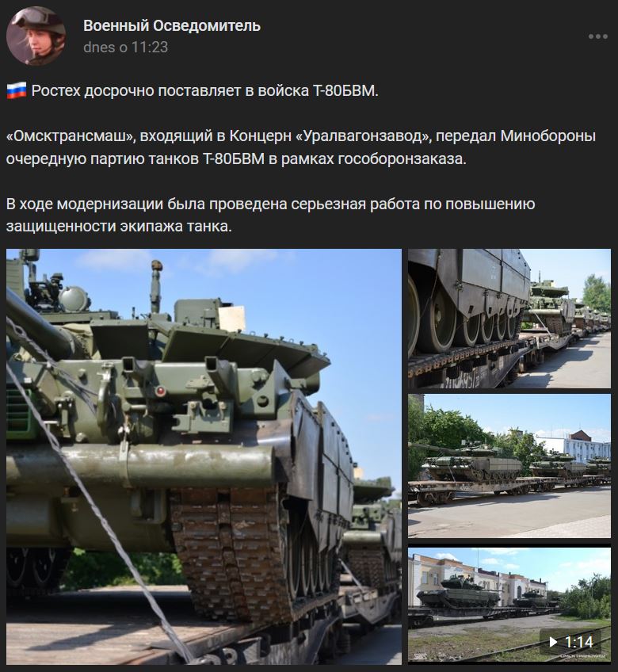Click the line 'В ходе модернизации была проведена'
618x672 pixels.
pos(147,204)
